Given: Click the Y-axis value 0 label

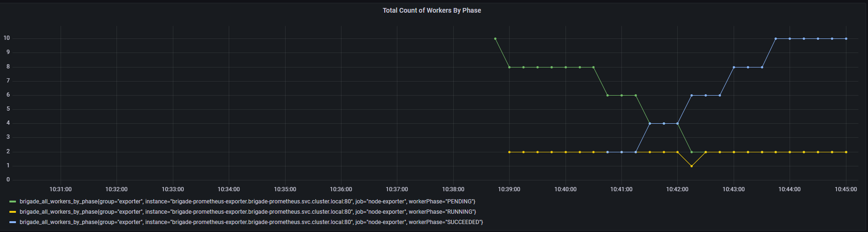Looking at the screenshot, I should click(x=8, y=180).
